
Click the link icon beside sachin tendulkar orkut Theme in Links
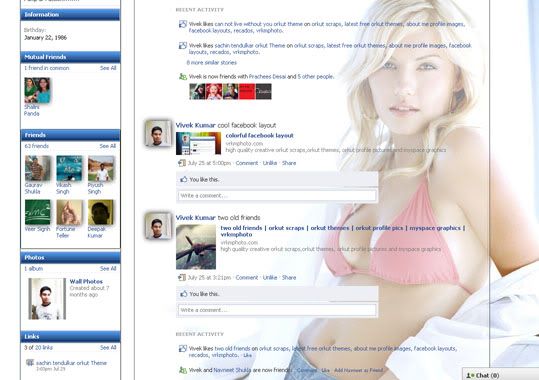click(x=30, y=362)
